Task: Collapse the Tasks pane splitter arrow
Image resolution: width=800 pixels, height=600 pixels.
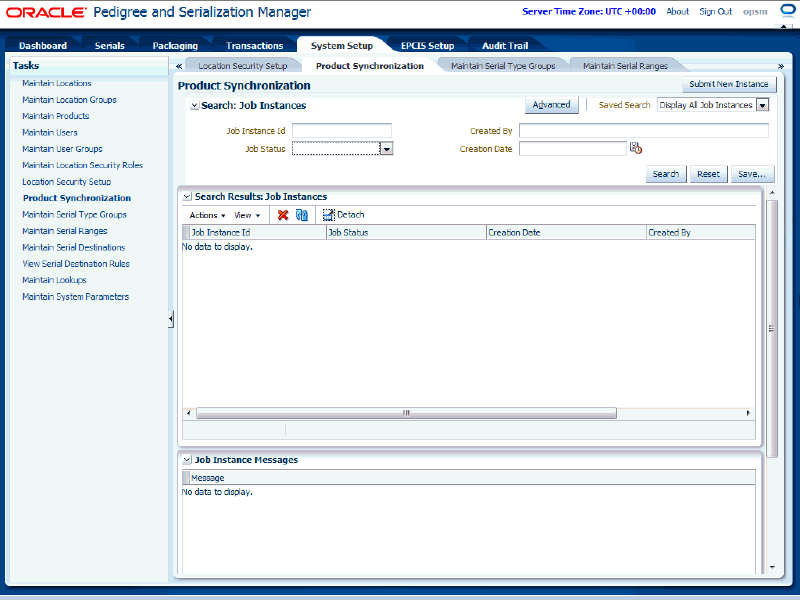Action: point(171,319)
